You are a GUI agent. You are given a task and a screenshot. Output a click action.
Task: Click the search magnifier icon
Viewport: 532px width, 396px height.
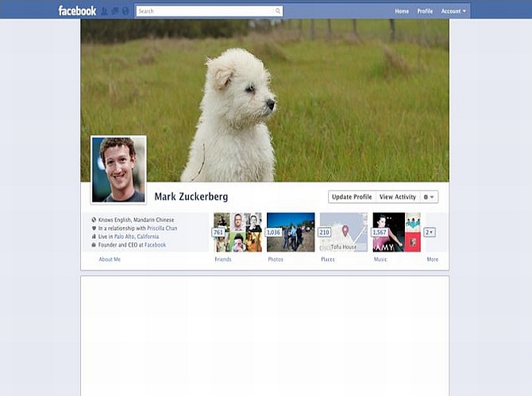[278, 11]
